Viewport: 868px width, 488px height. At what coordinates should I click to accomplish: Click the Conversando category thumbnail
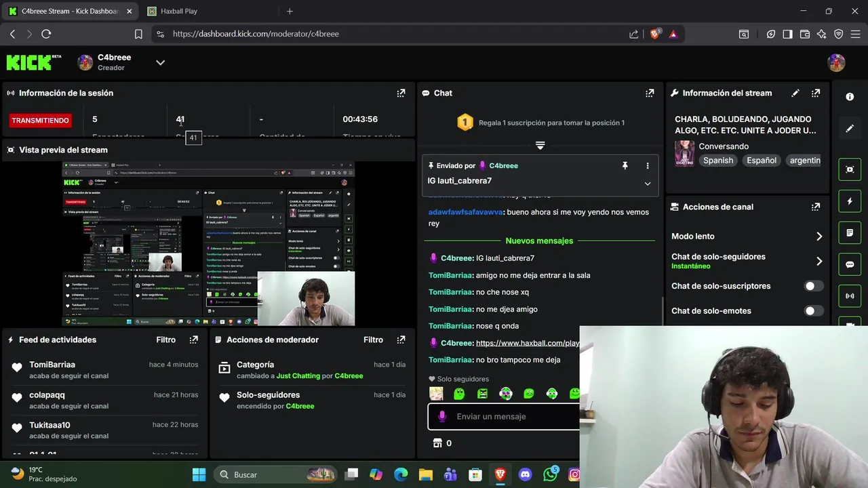(x=684, y=153)
